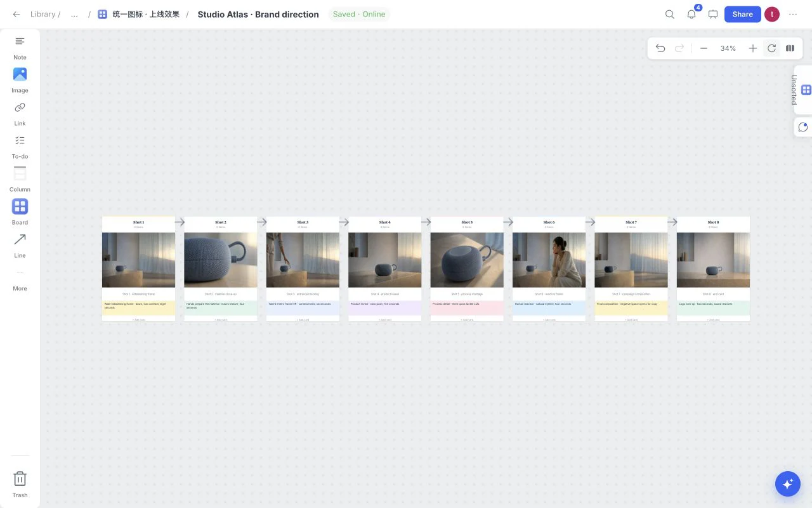
Task: Select the Note tool in the sidebar
Action: tap(20, 48)
